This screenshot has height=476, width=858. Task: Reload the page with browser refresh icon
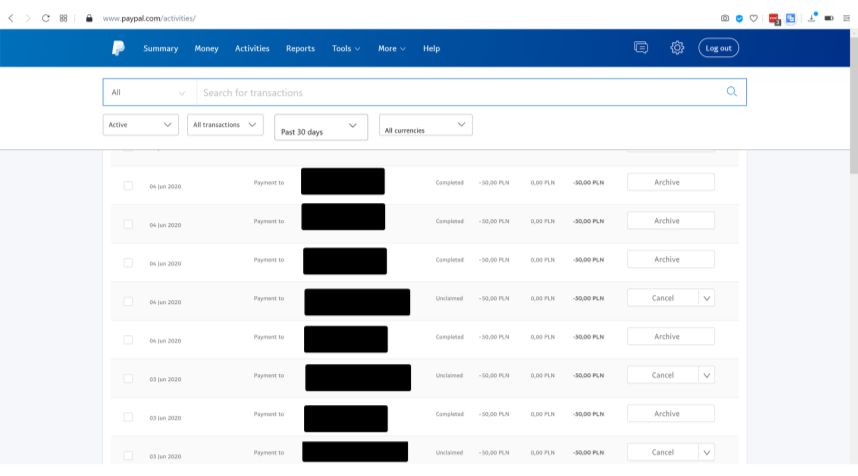coord(45,18)
